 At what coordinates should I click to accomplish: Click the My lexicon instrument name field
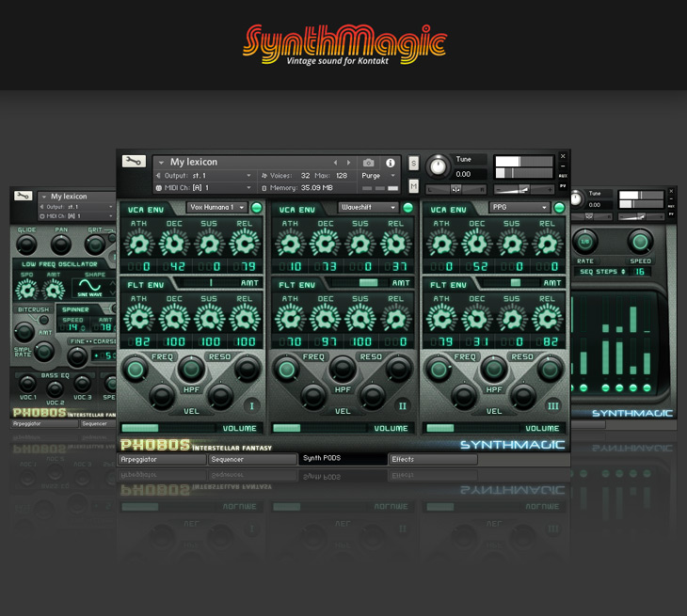click(194, 163)
